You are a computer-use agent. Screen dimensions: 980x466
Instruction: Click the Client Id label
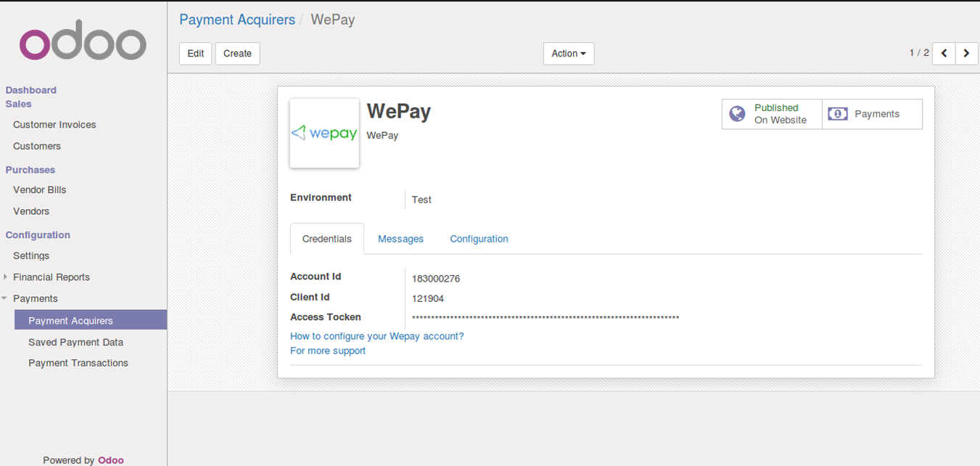[x=310, y=297]
